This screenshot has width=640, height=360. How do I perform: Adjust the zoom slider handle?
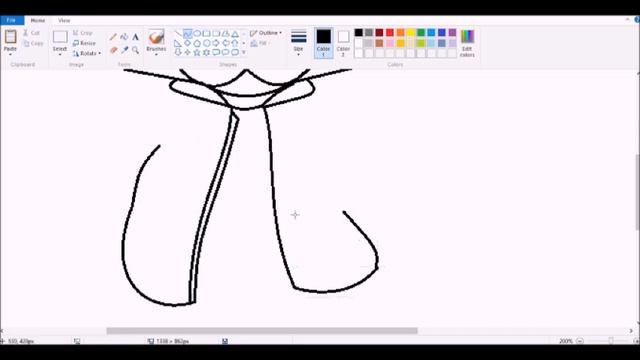[611, 341]
